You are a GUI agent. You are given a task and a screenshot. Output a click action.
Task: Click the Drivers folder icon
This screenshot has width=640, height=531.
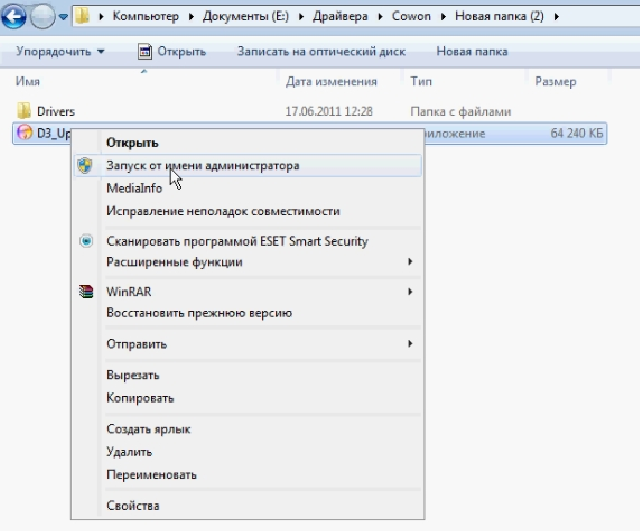point(25,111)
